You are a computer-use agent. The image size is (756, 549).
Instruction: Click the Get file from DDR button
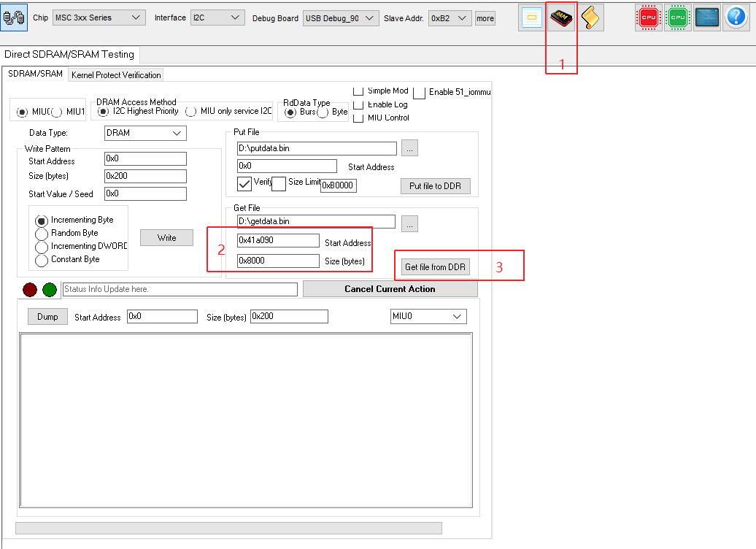[436, 267]
